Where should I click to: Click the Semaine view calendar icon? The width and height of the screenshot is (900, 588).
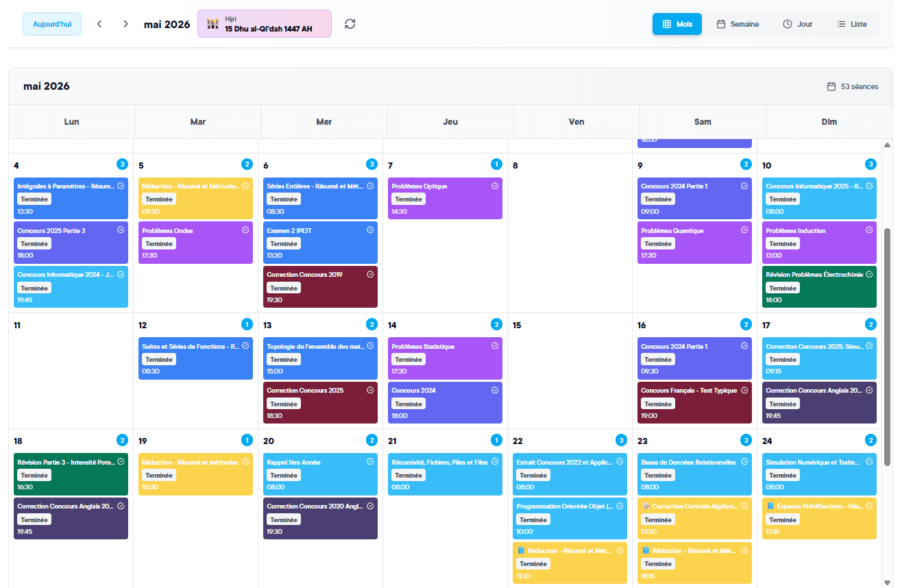(721, 24)
